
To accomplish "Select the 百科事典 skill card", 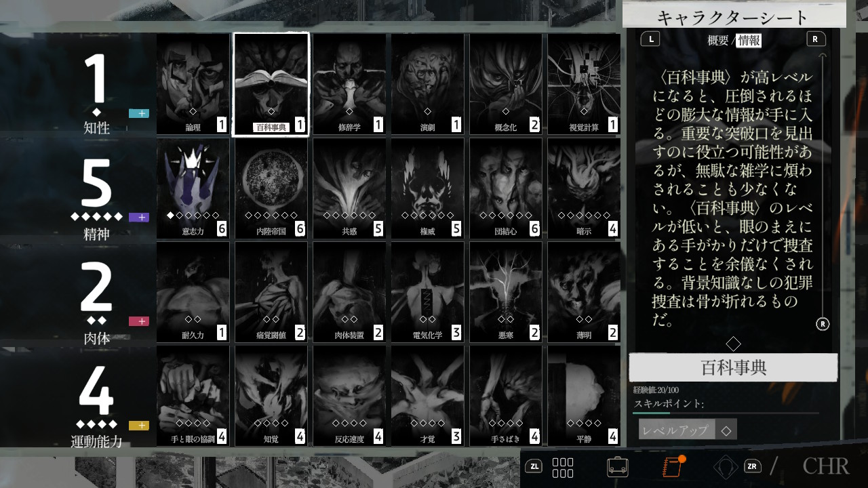I will click(x=271, y=84).
